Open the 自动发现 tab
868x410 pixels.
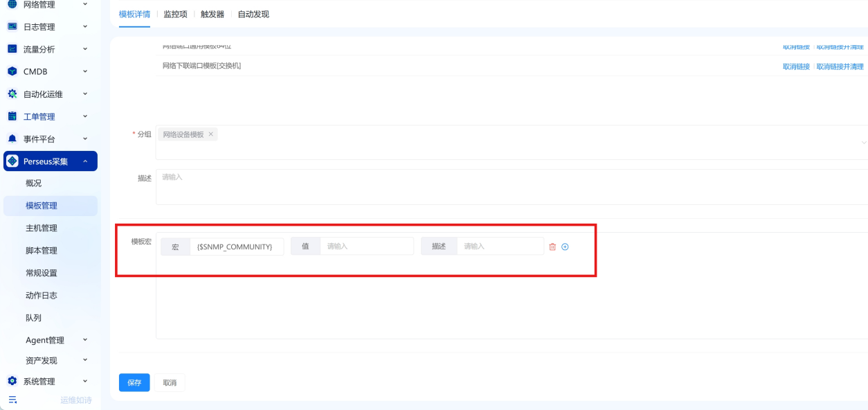(x=253, y=14)
